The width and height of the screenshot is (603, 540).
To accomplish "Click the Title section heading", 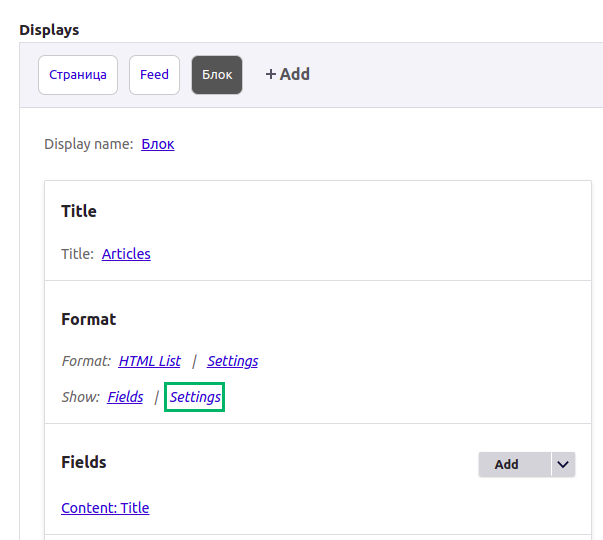I will (79, 211).
